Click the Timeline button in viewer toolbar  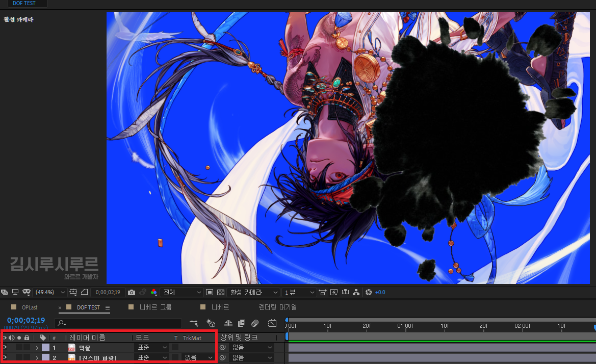point(345,292)
